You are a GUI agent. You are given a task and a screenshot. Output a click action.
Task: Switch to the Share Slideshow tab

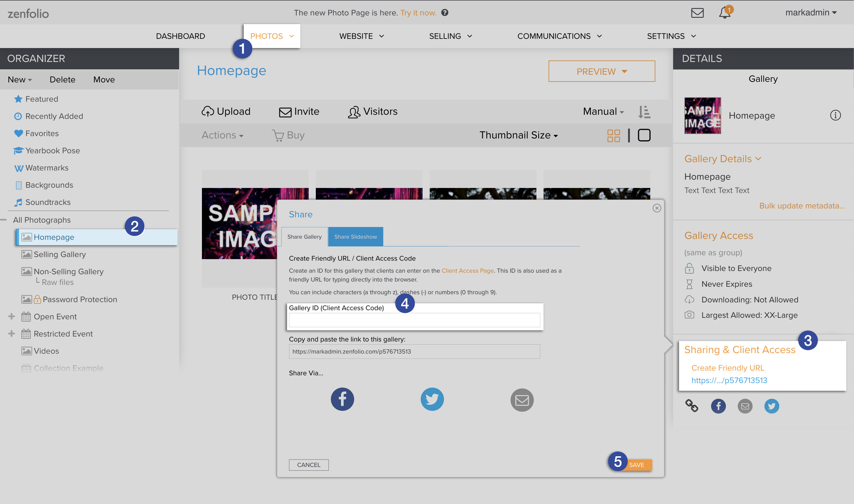[355, 236]
